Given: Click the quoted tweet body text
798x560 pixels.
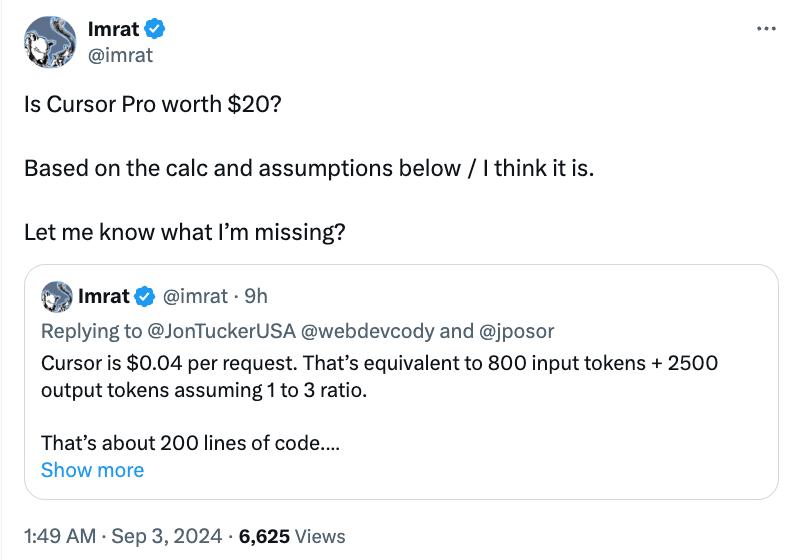Looking at the screenshot, I should [x=379, y=377].
